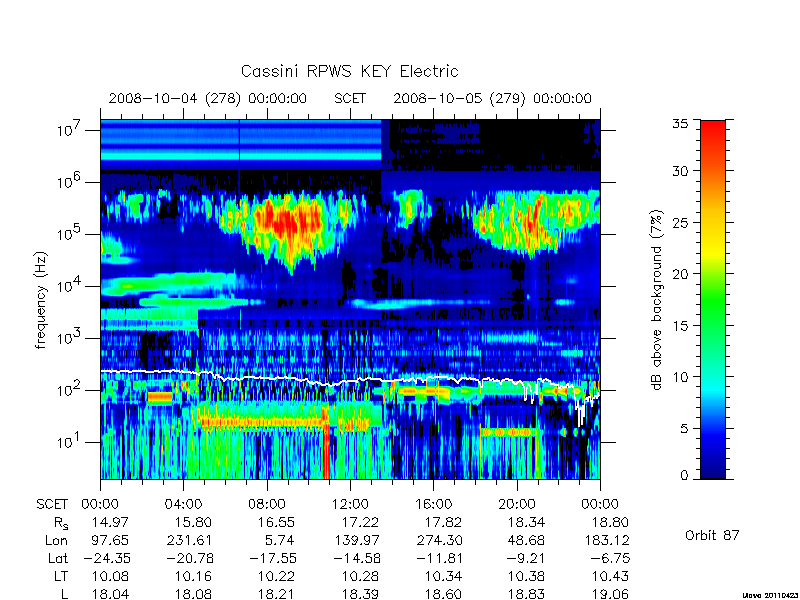
Task: Click the LT value '10.43'
Action: 610,576
